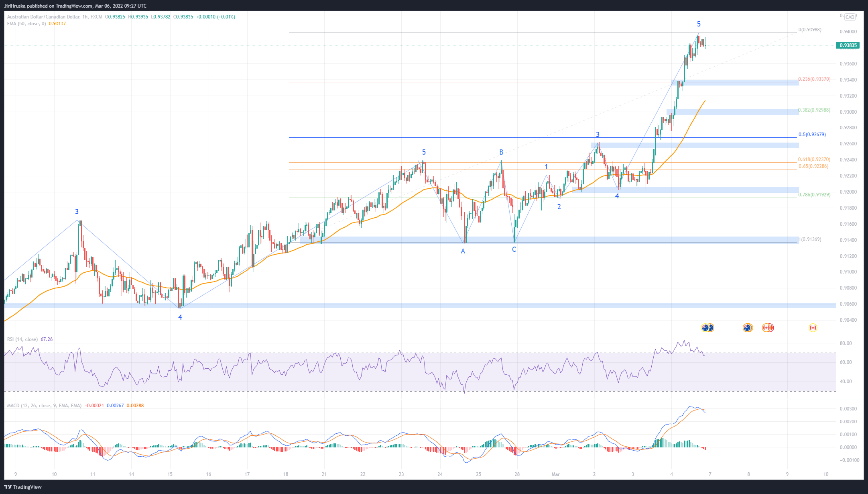
Task: Click the CAD currency label on price axis
Action: click(x=850, y=17)
